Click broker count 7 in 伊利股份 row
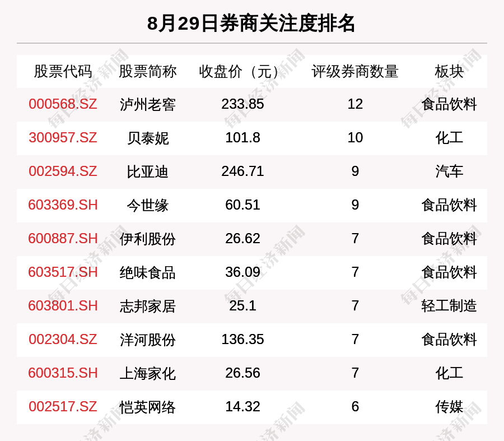 (x=355, y=239)
